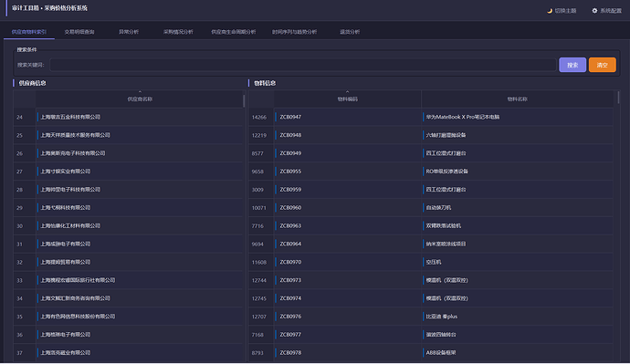This screenshot has height=364, width=630.
Task: Click the 物料名称 column header
Action: click(x=517, y=99)
